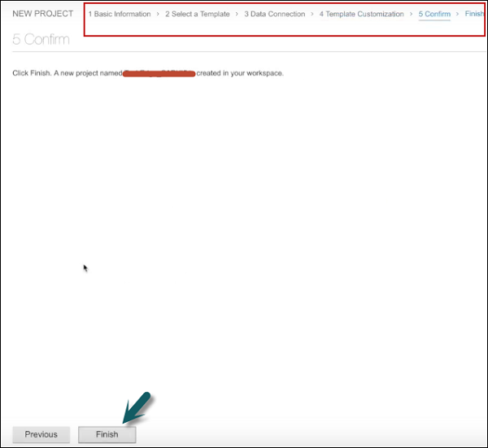
Task: Click the Finish button at bottom
Action: [107, 434]
